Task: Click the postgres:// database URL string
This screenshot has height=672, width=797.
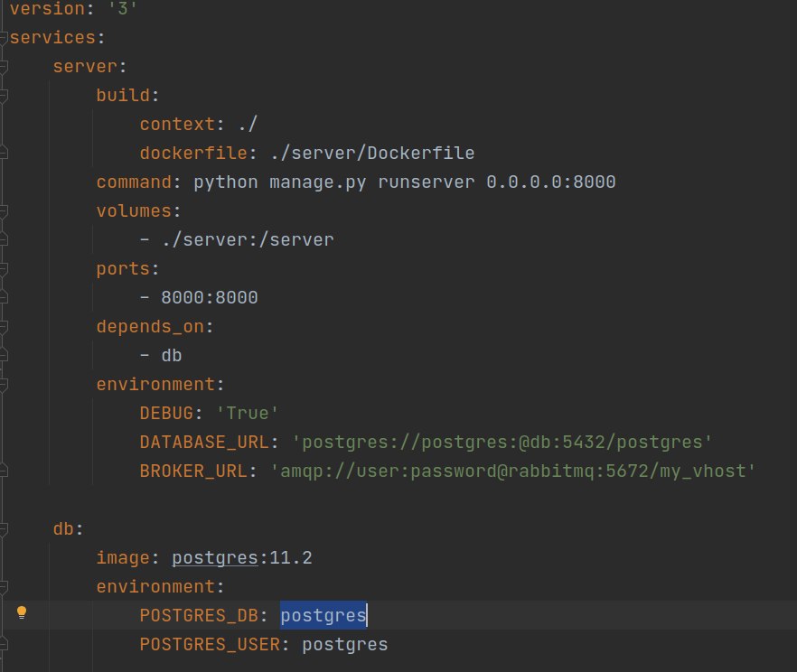Action: [x=502, y=443]
